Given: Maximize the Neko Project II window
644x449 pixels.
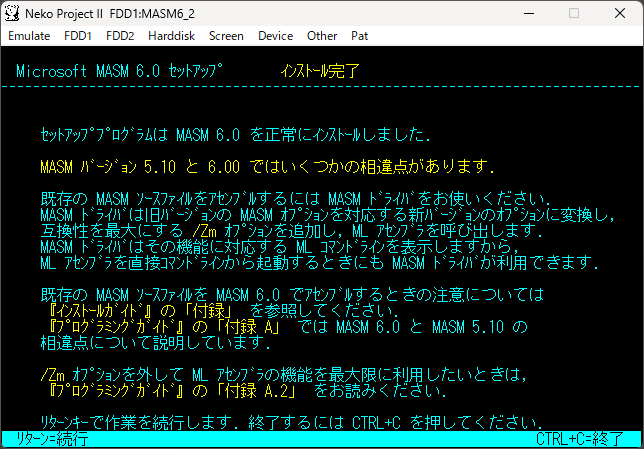Looking at the screenshot, I should [574, 14].
